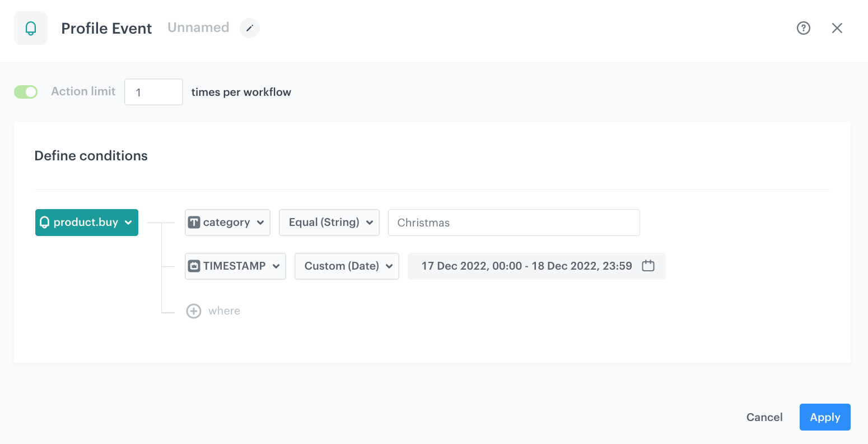Expand the TIMESTAMP parameter dropdown
868x444 pixels.
tap(235, 266)
